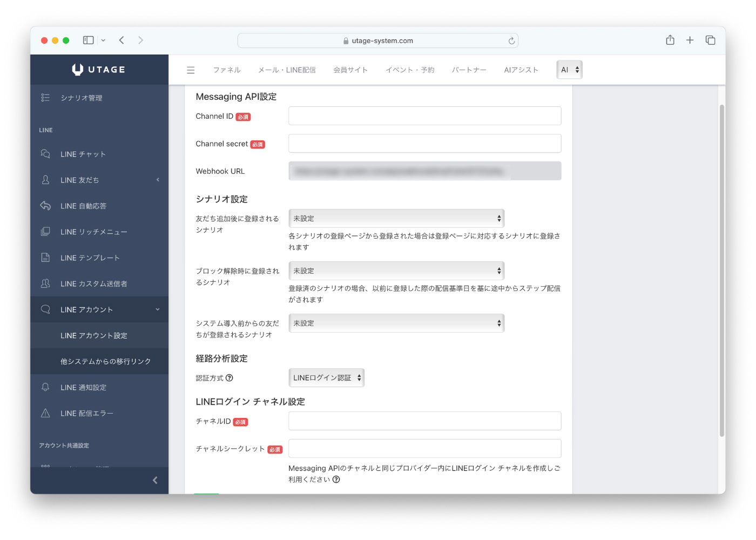Open ブロック解除時に登録されるシナリオ dropdown
The height and width of the screenshot is (540, 756).
396,271
